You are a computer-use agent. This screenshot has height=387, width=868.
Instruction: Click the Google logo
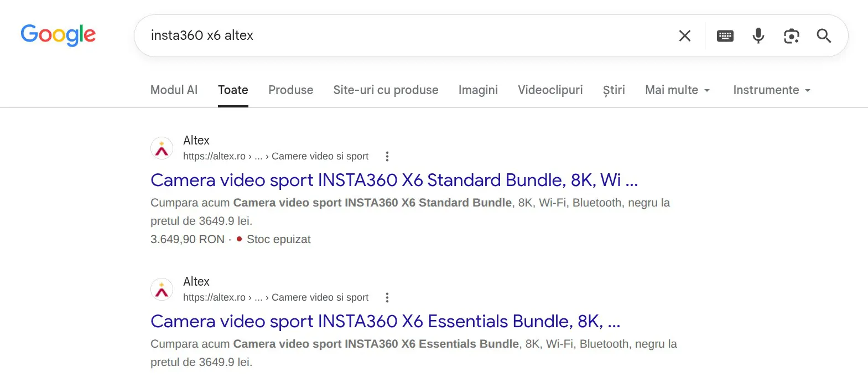pyautogui.click(x=58, y=35)
